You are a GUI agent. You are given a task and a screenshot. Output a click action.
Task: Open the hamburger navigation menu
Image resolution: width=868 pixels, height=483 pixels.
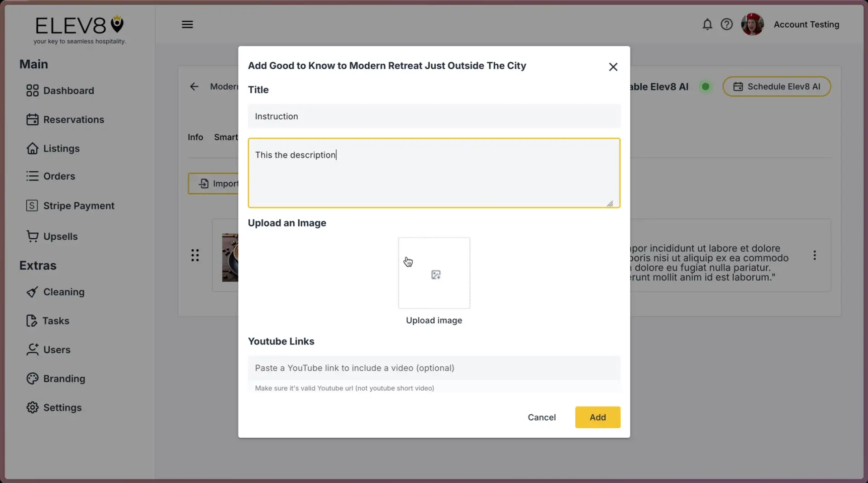point(187,24)
